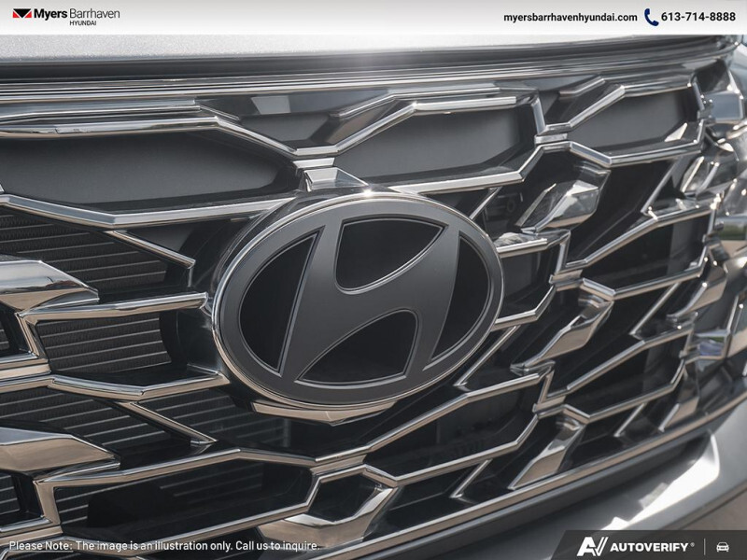The width and height of the screenshot is (747, 560).
Task: Click the phone handset icon beside the number
Action: (x=652, y=16)
